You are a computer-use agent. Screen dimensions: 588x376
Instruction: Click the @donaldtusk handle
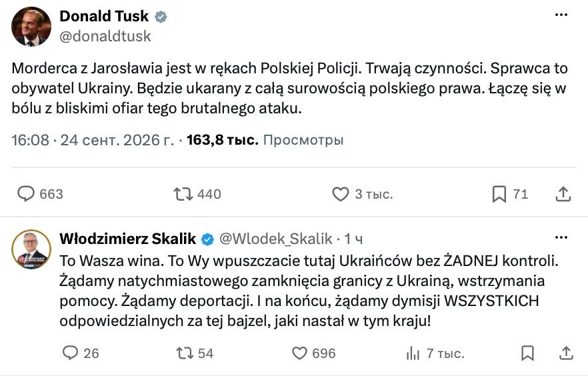point(105,37)
